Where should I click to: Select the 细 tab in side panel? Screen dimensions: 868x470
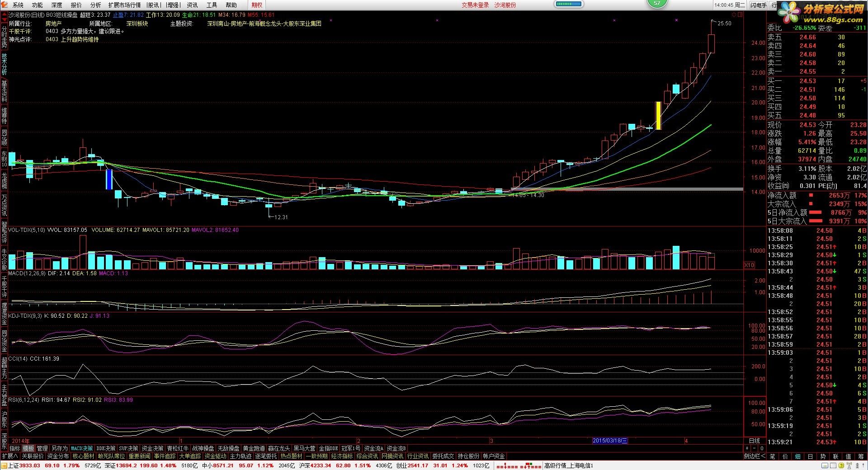tap(798, 456)
